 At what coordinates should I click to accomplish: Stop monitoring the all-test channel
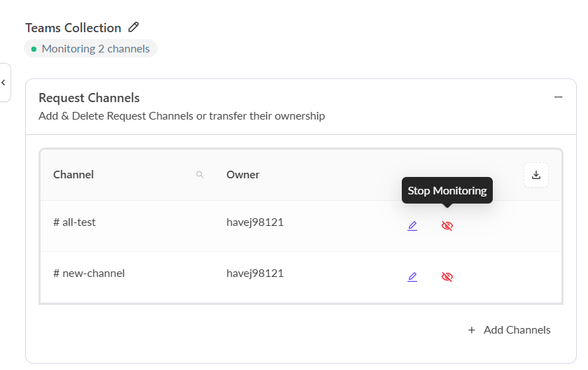pyautogui.click(x=447, y=226)
